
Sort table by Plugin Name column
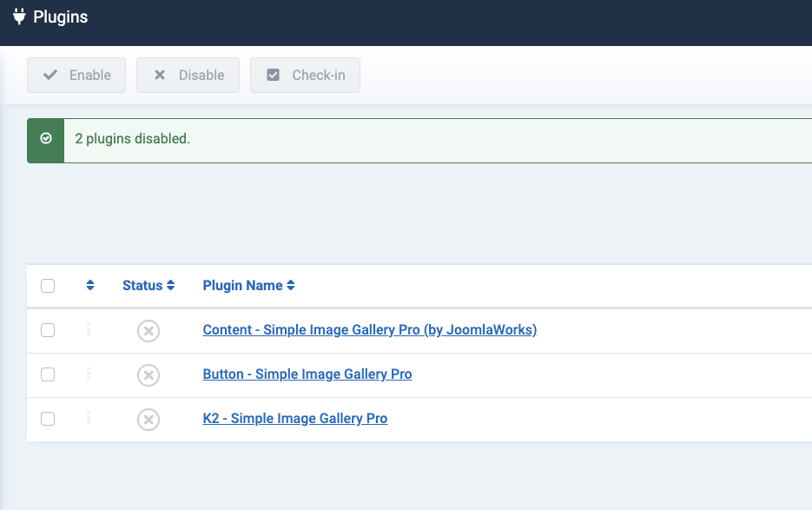coord(248,285)
